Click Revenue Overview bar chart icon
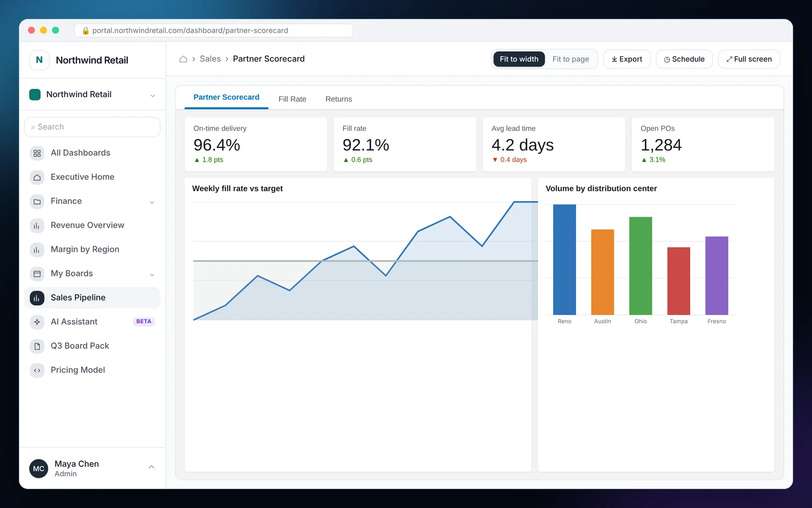Viewport: 812px width, 508px height. click(37, 226)
